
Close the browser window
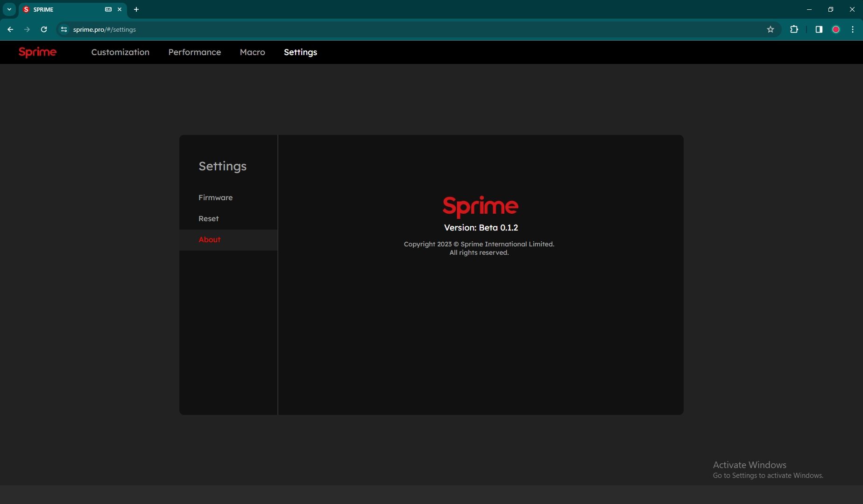tap(852, 9)
